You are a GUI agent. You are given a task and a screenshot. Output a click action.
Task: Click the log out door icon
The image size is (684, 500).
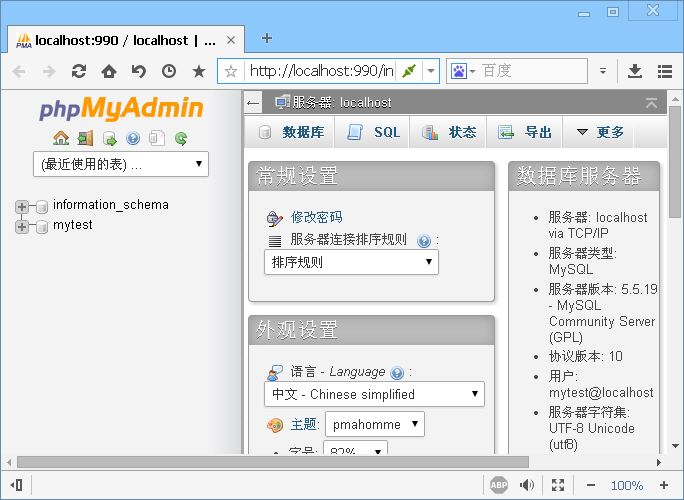click(85, 138)
